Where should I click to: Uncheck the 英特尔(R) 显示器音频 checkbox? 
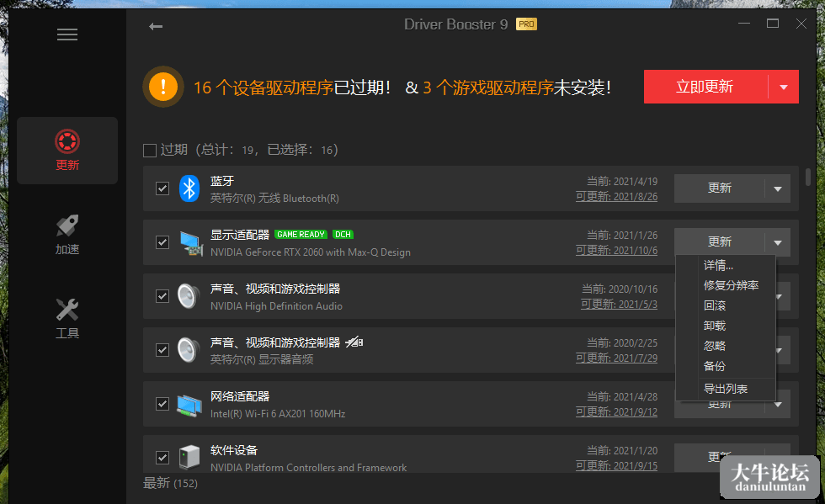tap(162, 350)
